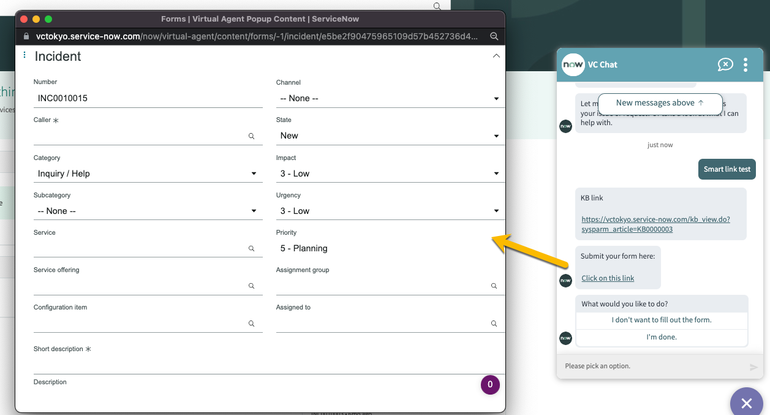Open the VC Chat more options menu
The height and width of the screenshot is (415, 770).
click(x=745, y=65)
